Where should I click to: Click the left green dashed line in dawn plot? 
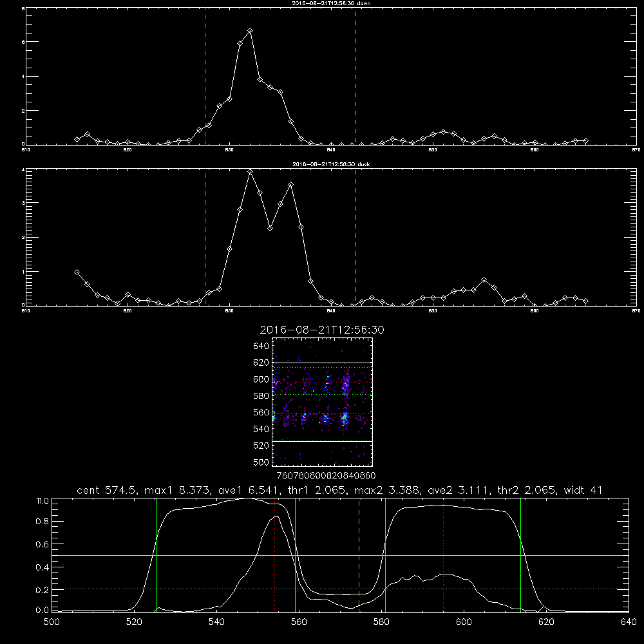click(205, 77)
